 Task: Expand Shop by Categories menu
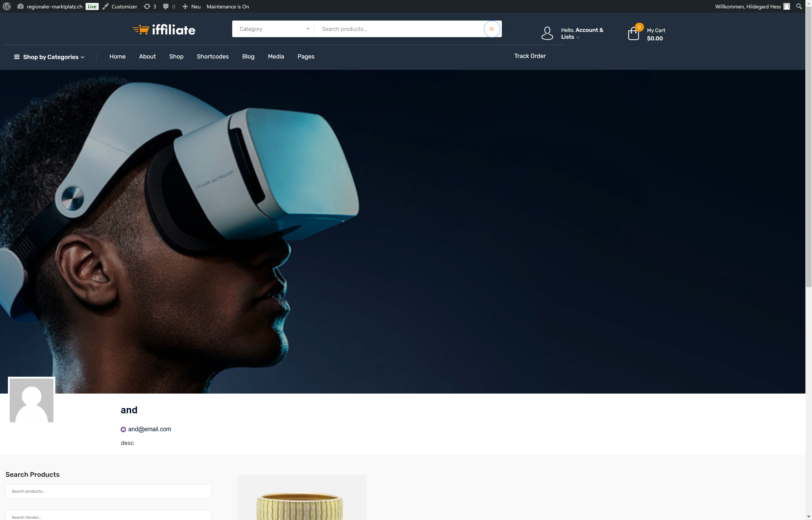click(49, 57)
